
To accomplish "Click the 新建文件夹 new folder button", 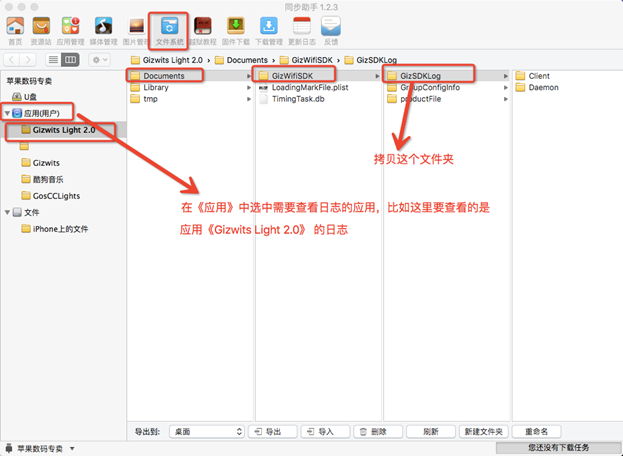I will [485, 431].
